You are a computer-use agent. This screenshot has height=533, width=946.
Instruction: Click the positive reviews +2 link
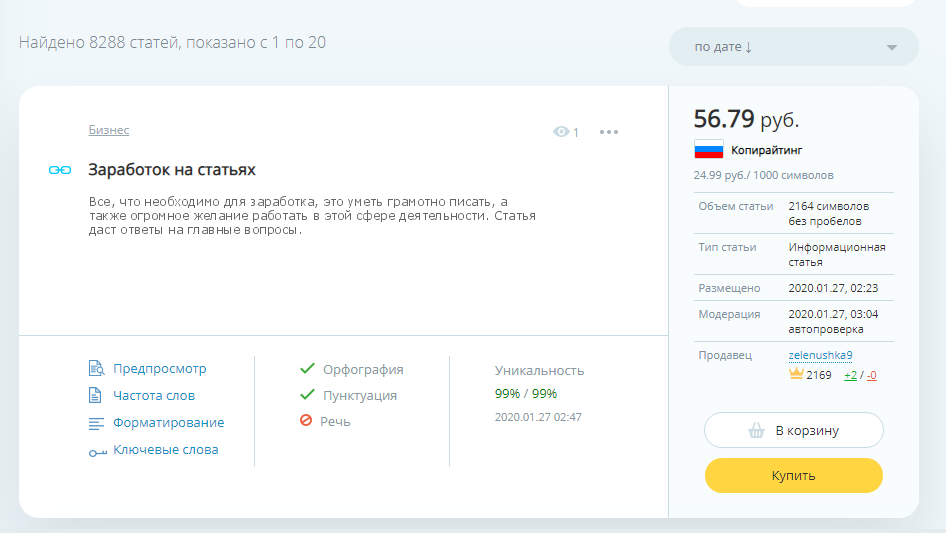(x=850, y=375)
